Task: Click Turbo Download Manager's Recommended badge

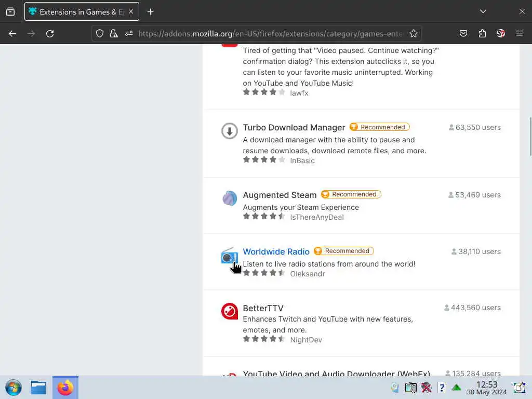Action: pos(380,127)
